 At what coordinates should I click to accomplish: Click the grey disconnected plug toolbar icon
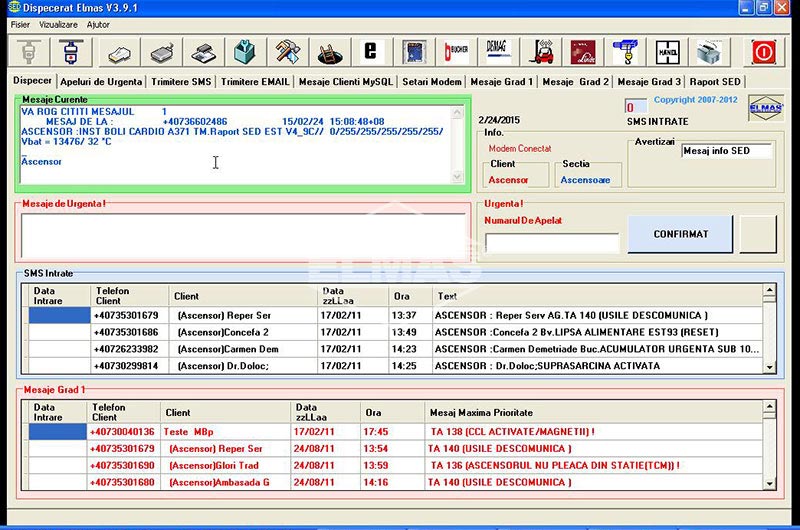point(29,52)
